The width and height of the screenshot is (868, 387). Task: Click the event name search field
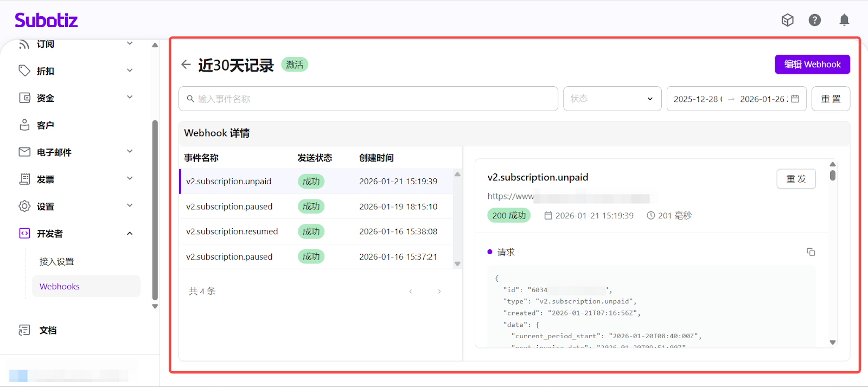(x=369, y=99)
